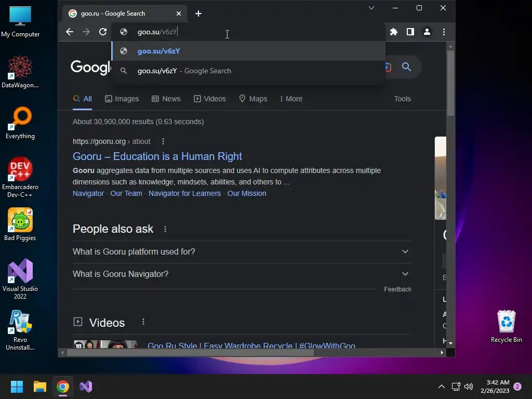
Task: Switch to Videos results tab
Action: (210, 99)
